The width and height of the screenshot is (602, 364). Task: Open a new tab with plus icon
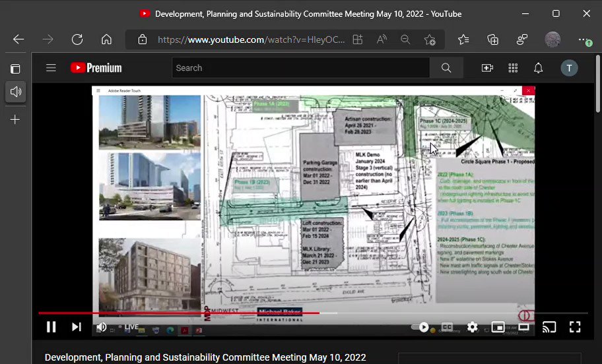15,119
